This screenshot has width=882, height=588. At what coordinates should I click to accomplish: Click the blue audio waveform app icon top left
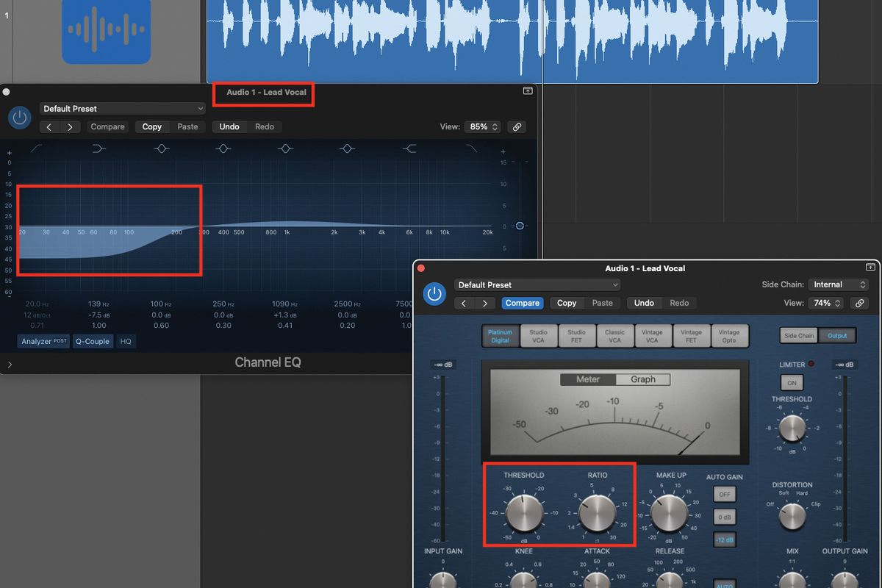(x=106, y=32)
